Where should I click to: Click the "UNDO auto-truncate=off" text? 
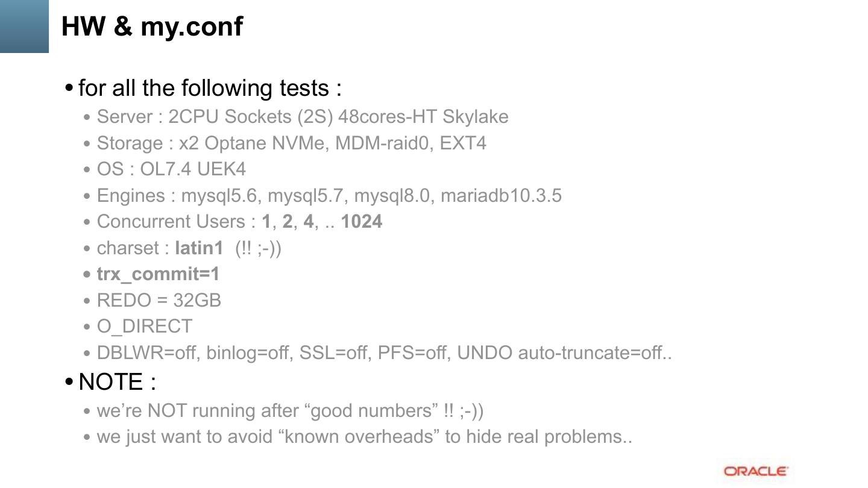564,353
